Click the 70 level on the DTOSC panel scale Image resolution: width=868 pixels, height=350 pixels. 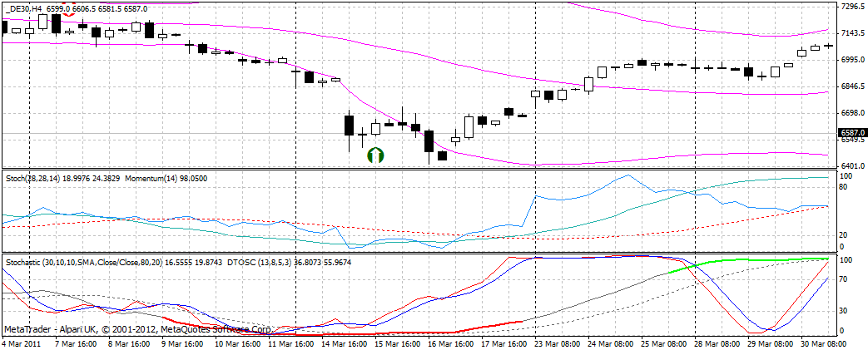point(844,280)
